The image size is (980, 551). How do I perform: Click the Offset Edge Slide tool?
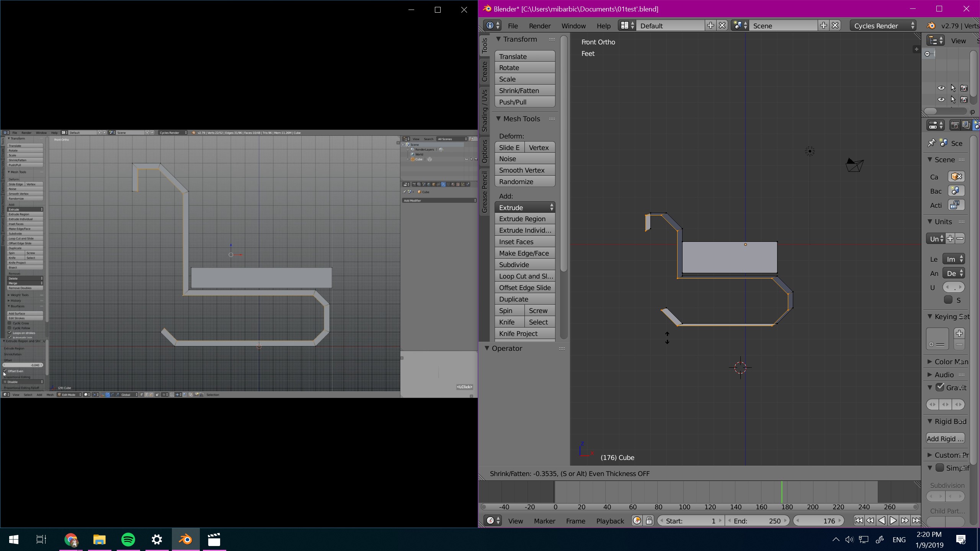pyautogui.click(x=524, y=287)
